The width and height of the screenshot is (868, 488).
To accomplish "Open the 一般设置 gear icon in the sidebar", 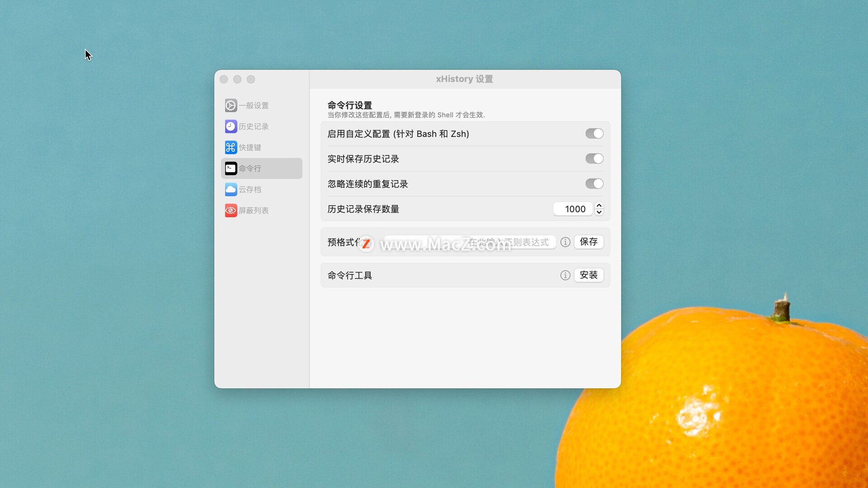I will (x=231, y=105).
